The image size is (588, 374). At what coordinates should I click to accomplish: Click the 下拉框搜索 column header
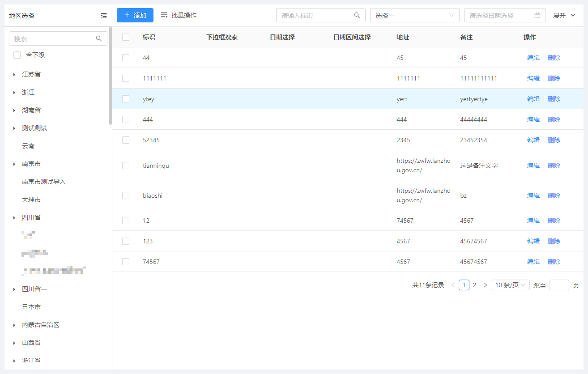point(222,37)
